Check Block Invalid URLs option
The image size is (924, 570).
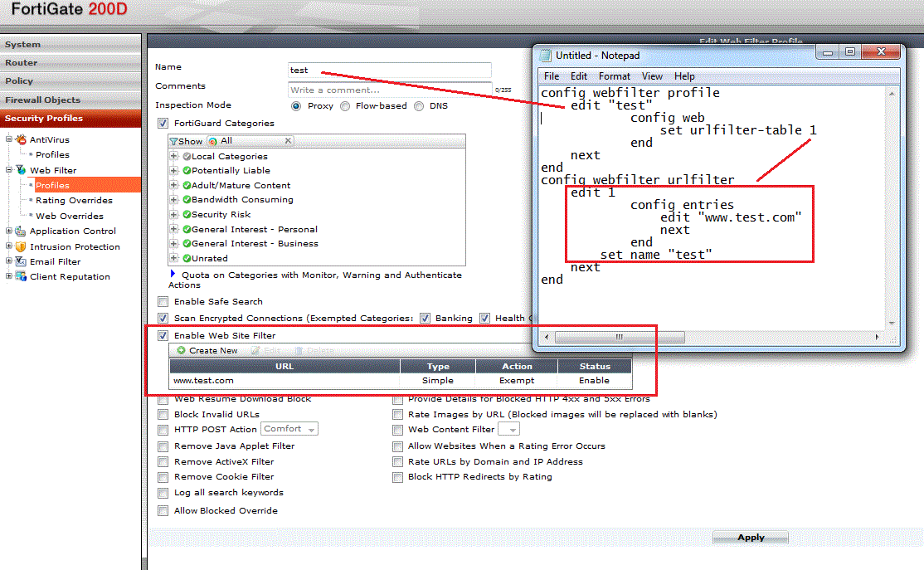[163, 414]
